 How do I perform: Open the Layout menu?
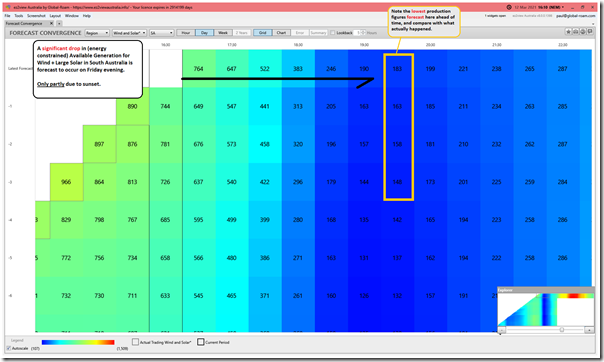55,16
